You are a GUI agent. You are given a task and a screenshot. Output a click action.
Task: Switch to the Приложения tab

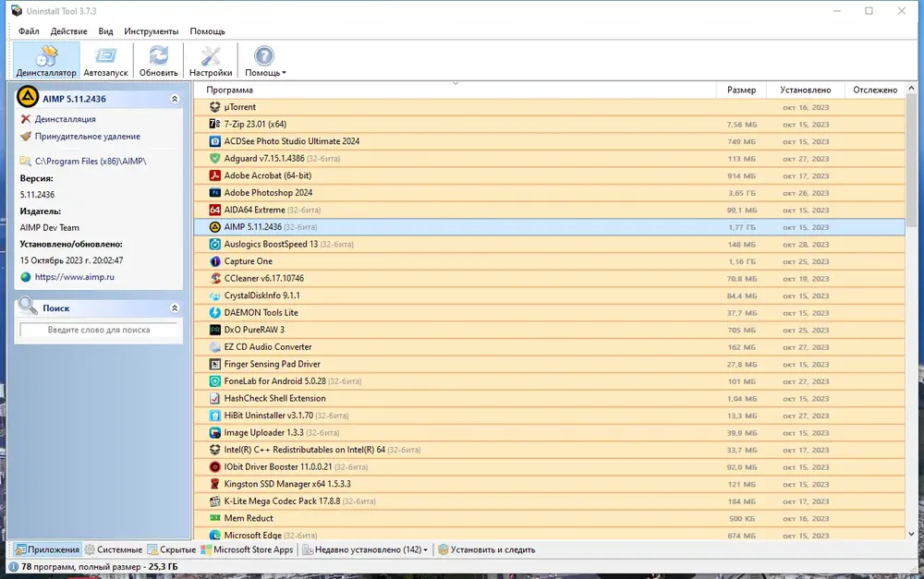click(47, 549)
